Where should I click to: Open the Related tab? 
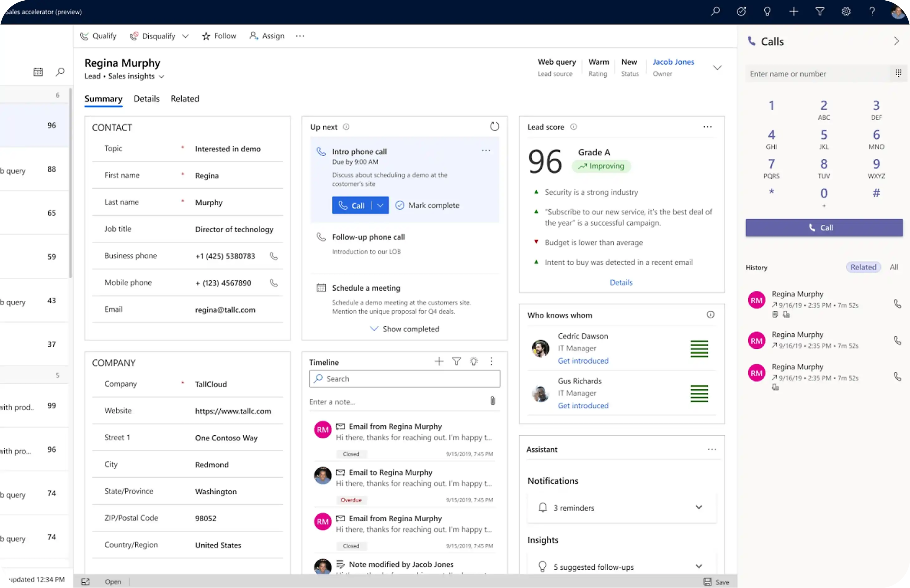(185, 99)
